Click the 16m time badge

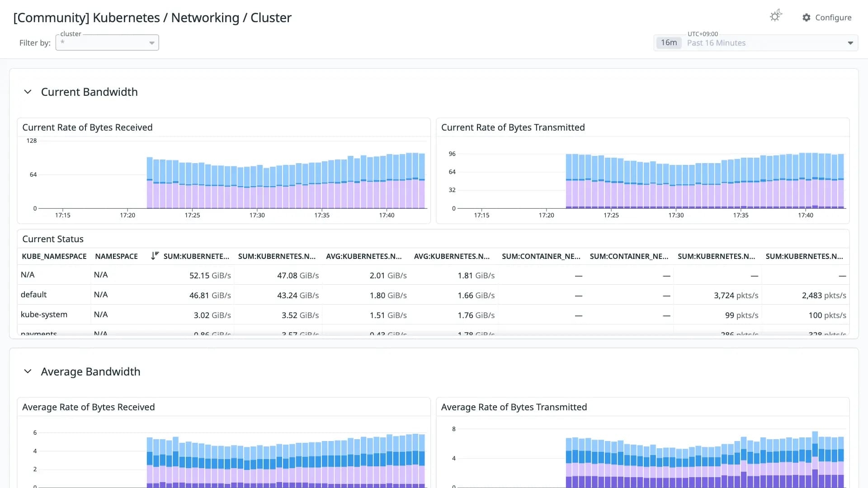tap(669, 42)
